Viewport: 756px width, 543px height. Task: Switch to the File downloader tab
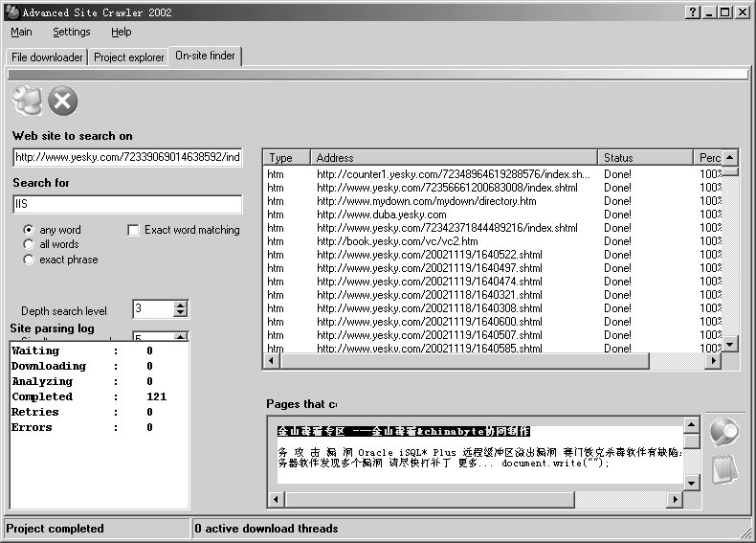coord(47,57)
